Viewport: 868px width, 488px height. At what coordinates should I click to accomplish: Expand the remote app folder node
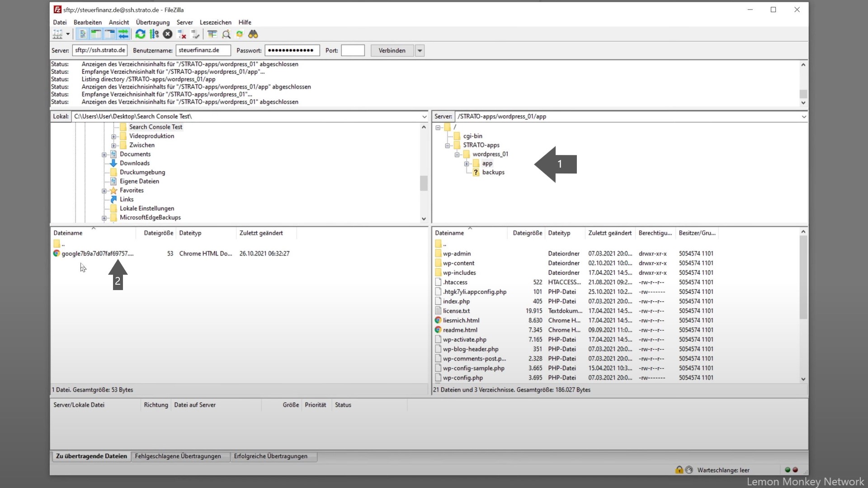click(467, 164)
